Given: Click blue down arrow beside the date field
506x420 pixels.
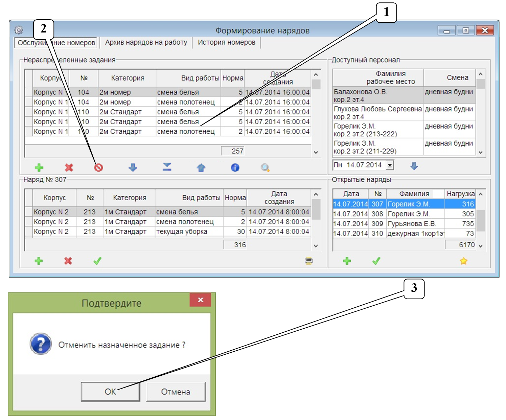Looking at the screenshot, I should [x=414, y=166].
